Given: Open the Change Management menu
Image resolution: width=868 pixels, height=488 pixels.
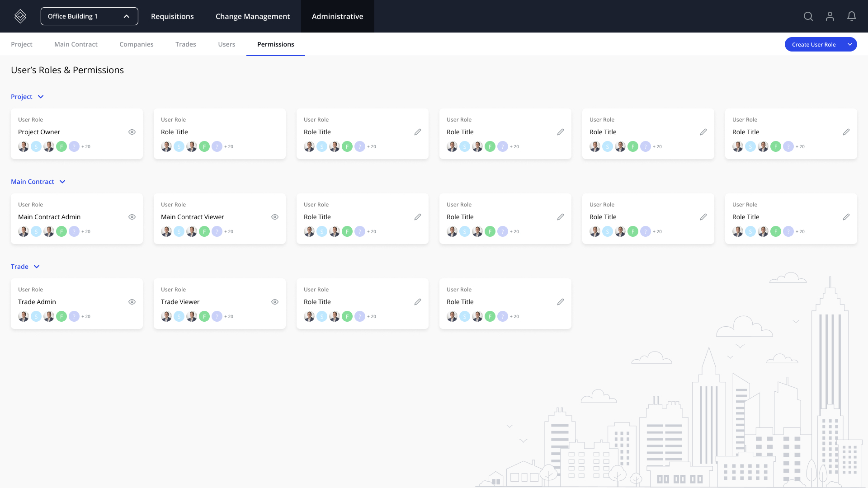Looking at the screenshot, I should pyautogui.click(x=253, y=16).
